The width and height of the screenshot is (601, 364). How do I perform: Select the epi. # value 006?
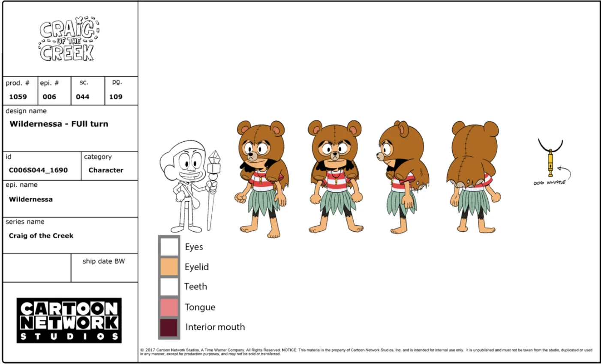(x=48, y=97)
